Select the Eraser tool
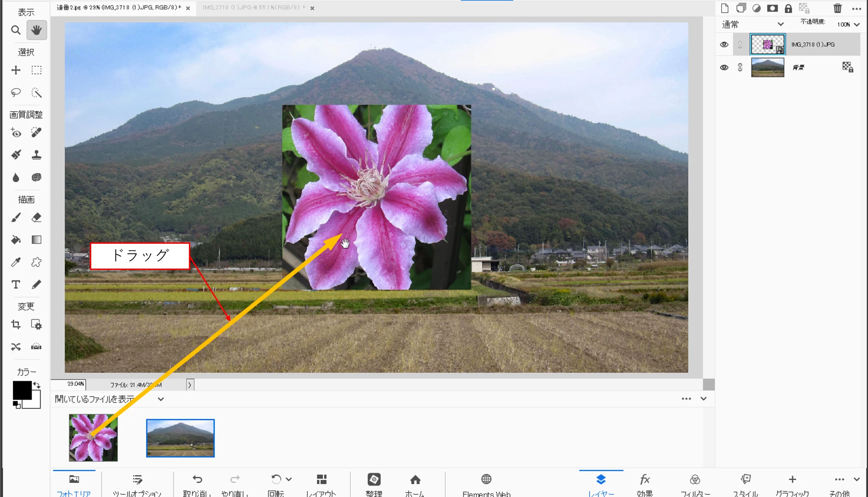The height and width of the screenshot is (497, 868). tap(37, 218)
